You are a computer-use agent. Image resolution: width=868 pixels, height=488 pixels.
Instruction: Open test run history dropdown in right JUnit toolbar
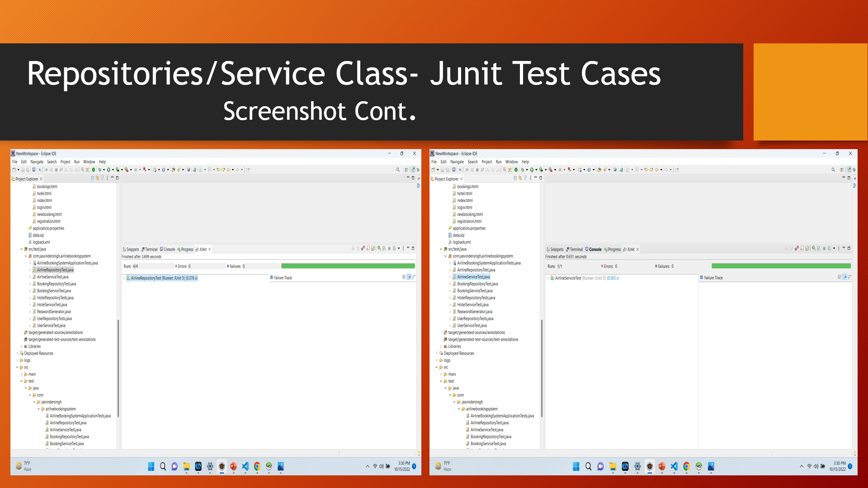click(x=834, y=249)
